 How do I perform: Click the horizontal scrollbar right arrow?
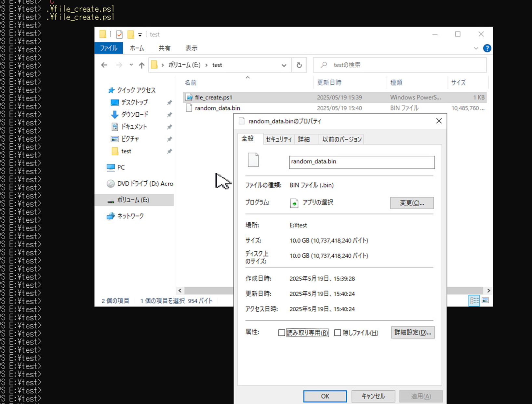(488, 290)
